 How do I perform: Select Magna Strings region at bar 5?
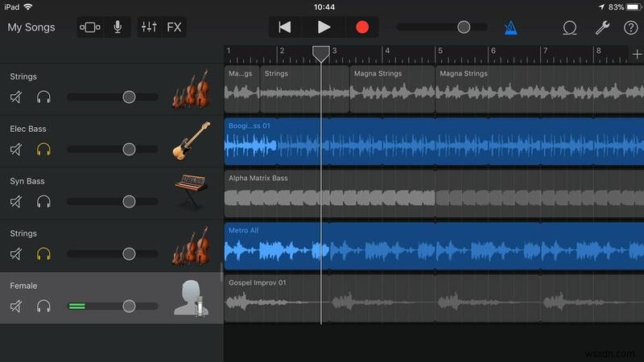coord(539,89)
